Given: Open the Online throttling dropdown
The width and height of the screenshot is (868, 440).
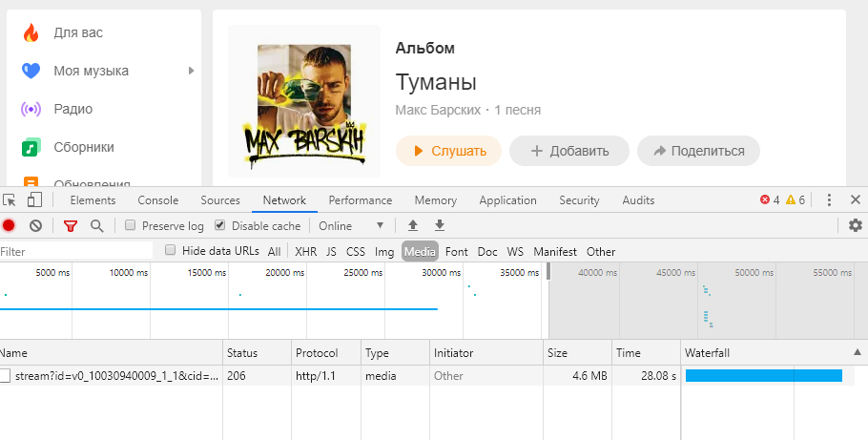Looking at the screenshot, I should 351,226.
